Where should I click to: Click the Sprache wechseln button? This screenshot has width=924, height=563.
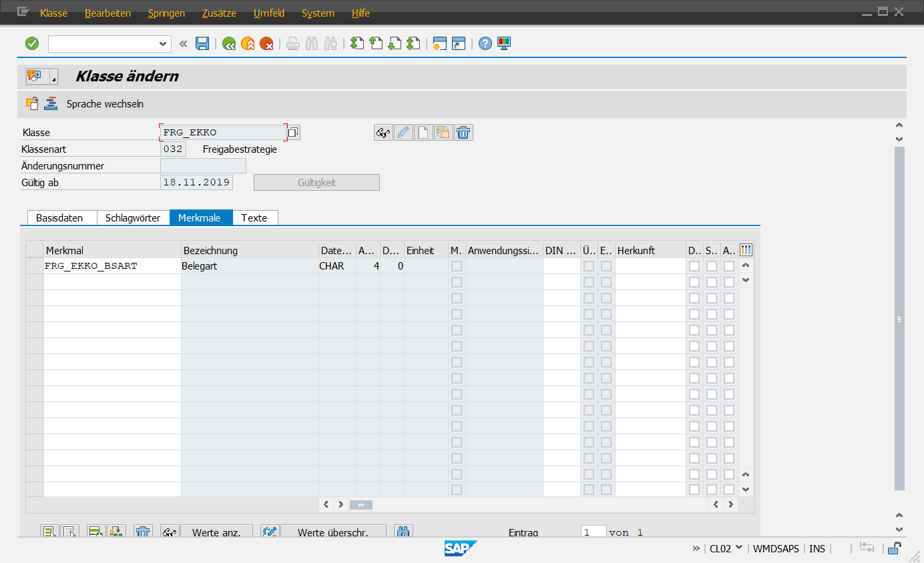105,104
